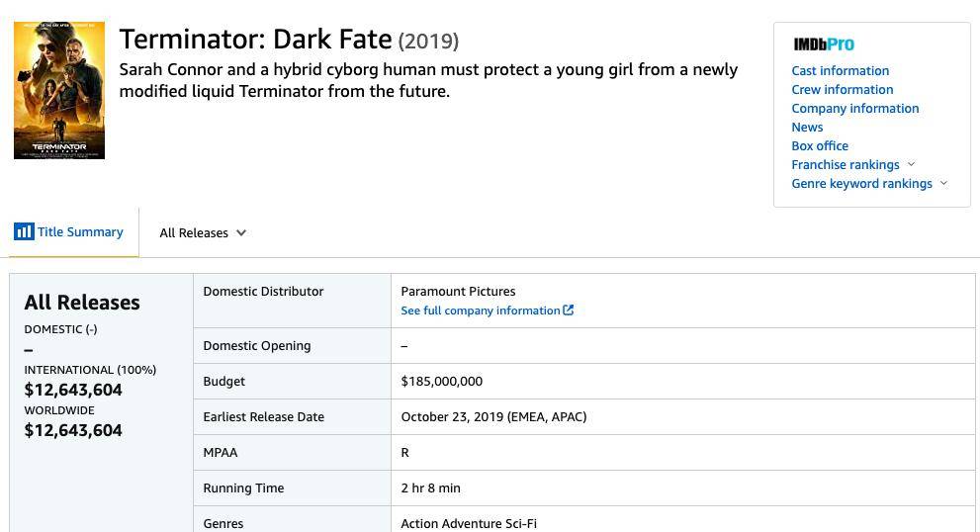Screen dimensions: 980x532
Task: Expand Franchise rankings chevron
Action: (911, 164)
